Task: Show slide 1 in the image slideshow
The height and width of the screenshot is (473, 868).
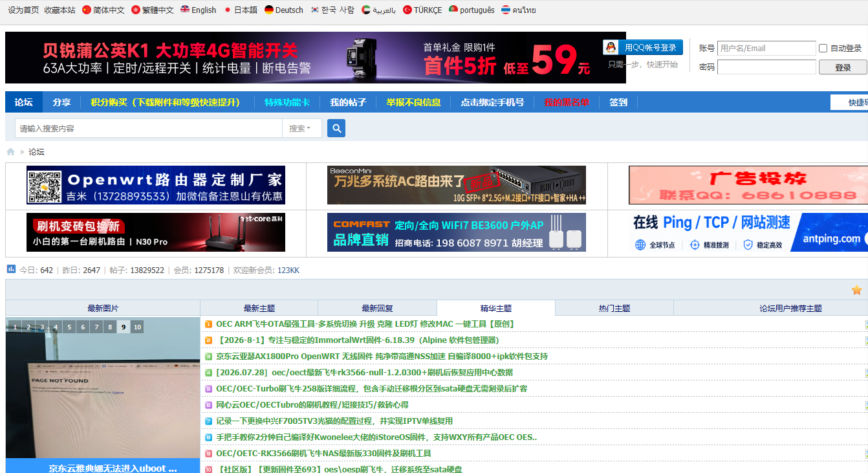Action: pos(15,327)
